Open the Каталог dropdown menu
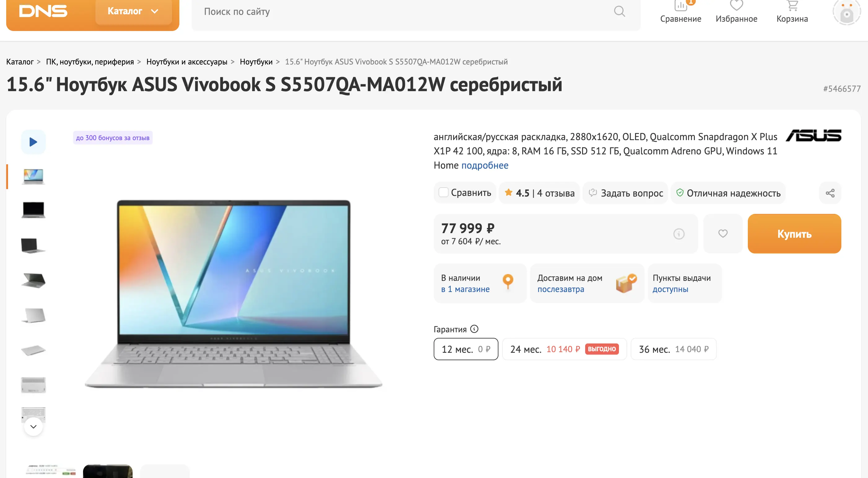This screenshot has width=868, height=478. pyautogui.click(x=134, y=11)
